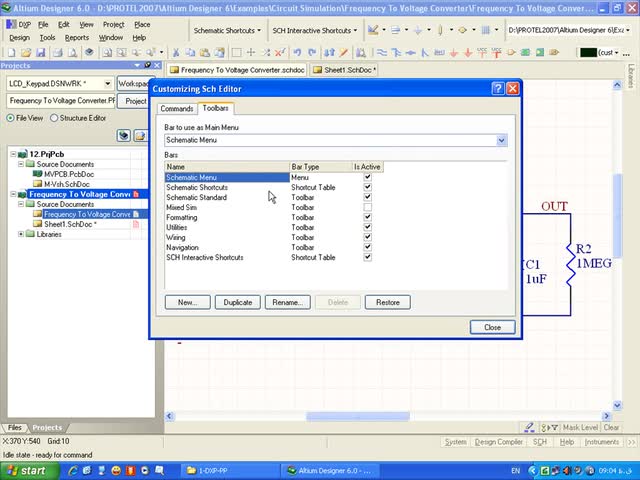Screen dimensions: 640x480
Task: Expand the Libraries tree node
Action: [22, 234]
